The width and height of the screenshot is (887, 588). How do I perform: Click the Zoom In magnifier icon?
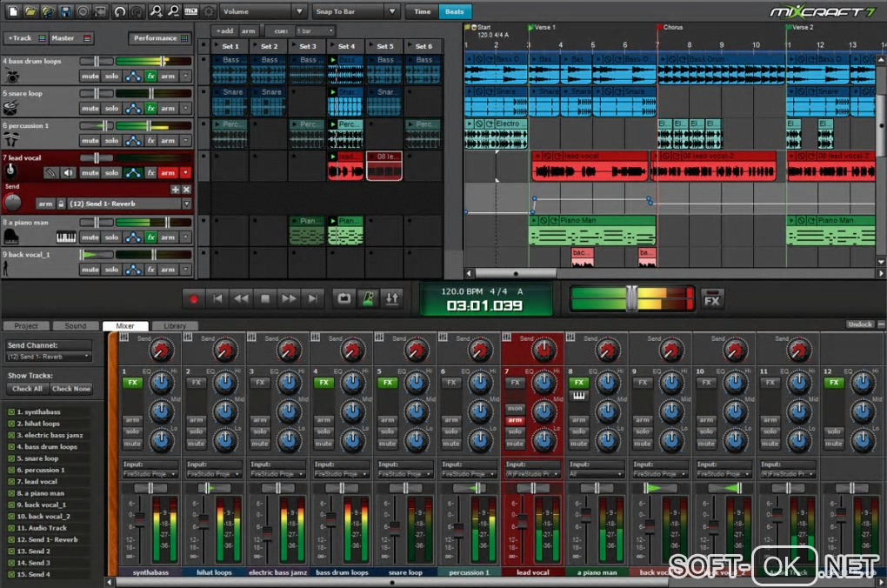pos(157,11)
